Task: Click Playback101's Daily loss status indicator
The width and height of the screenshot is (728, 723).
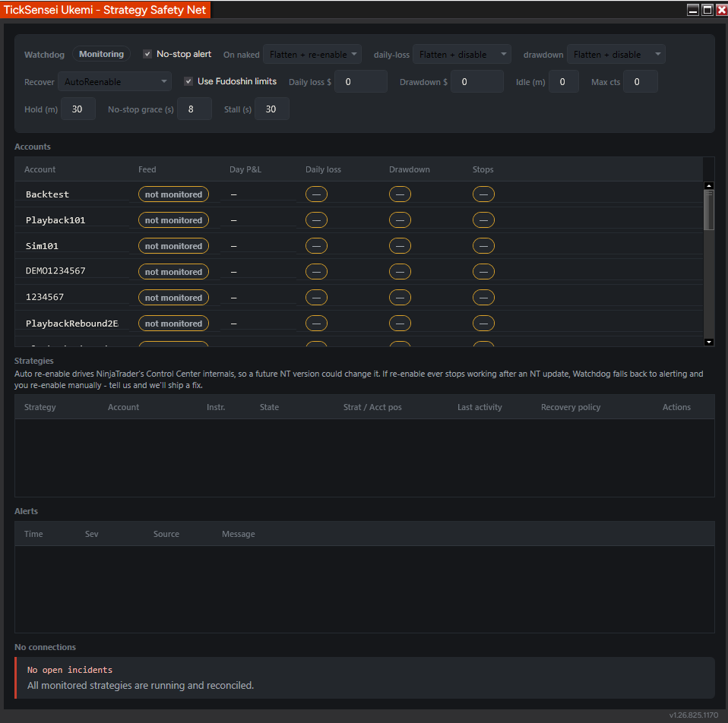Action: coord(316,220)
